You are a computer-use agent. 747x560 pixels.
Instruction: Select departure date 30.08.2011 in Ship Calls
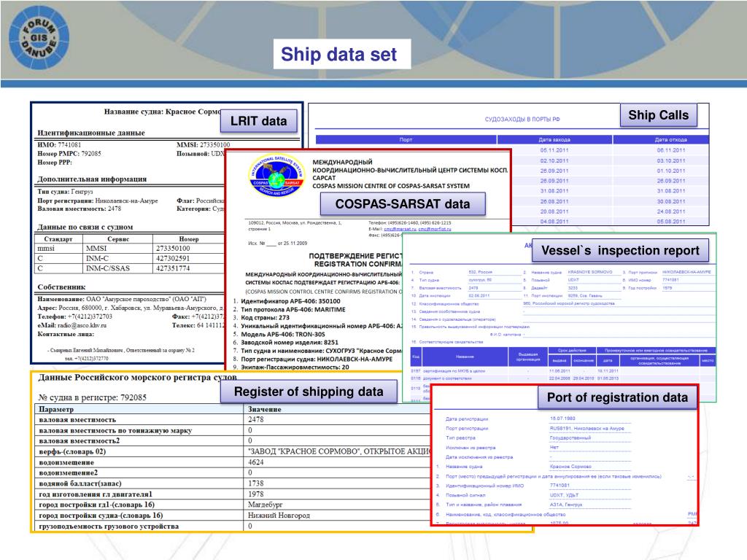coord(671,201)
